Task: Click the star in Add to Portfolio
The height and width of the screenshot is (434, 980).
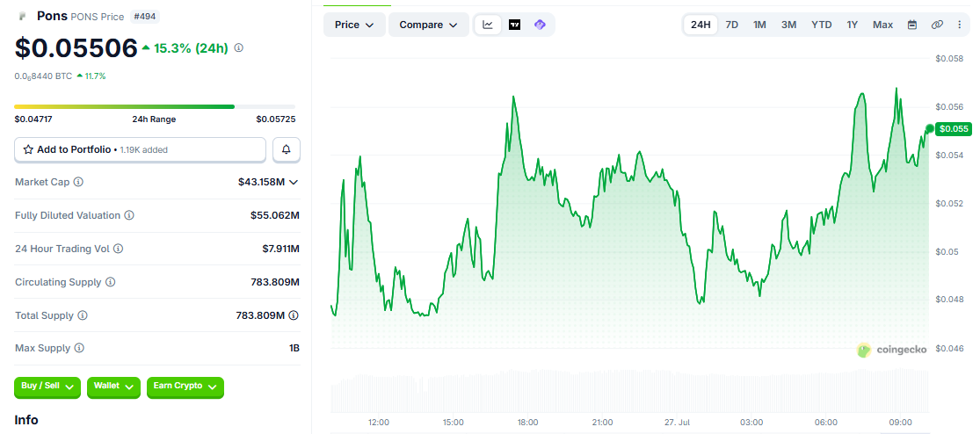Action: click(28, 150)
